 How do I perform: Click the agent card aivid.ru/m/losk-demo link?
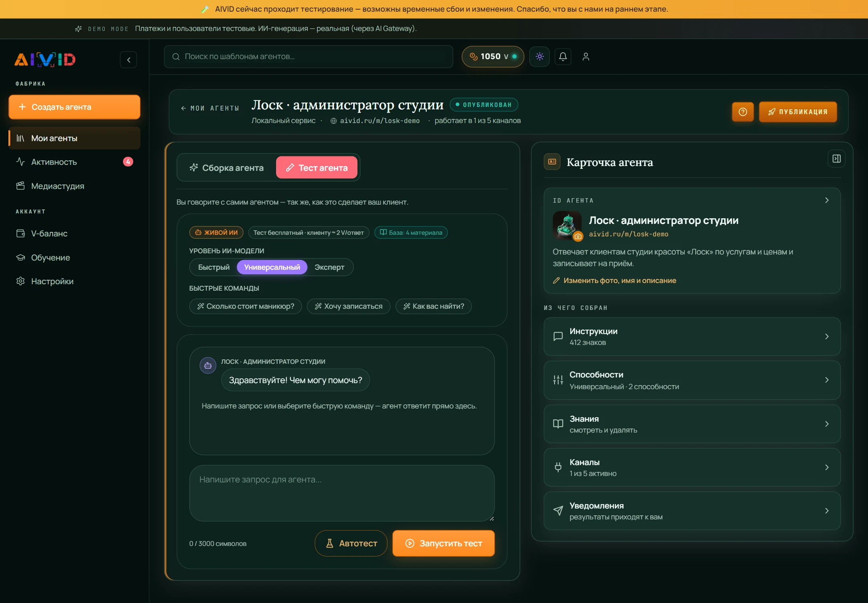(628, 234)
